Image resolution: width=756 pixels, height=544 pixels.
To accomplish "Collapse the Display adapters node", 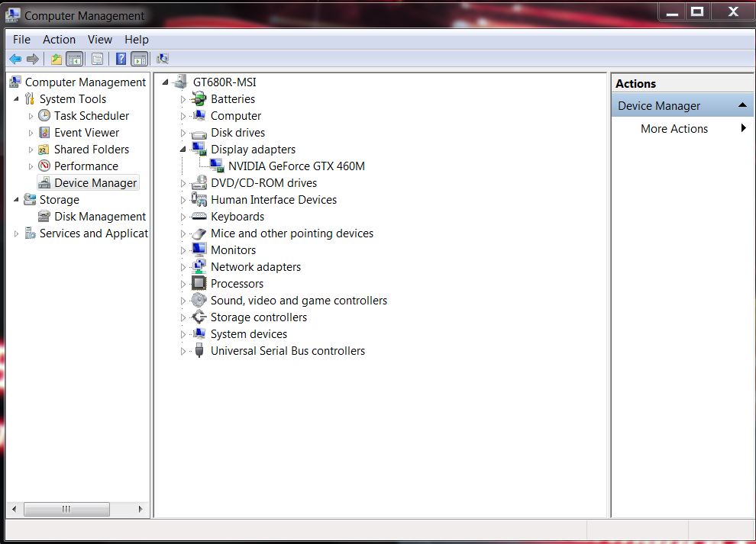I will [x=183, y=150].
